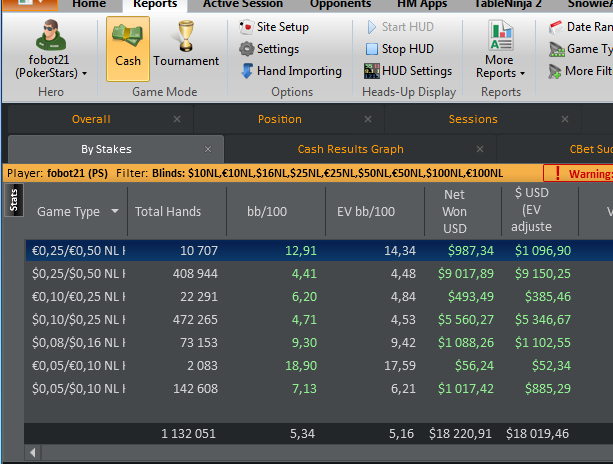Switch to the Opponents ribbon tab

click(340, 4)
